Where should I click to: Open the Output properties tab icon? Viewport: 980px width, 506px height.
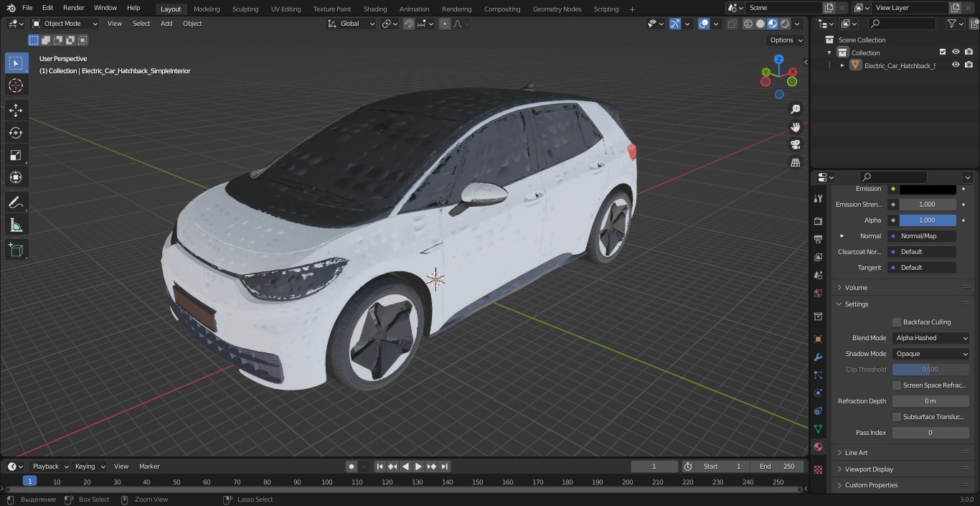pos(818,239)
